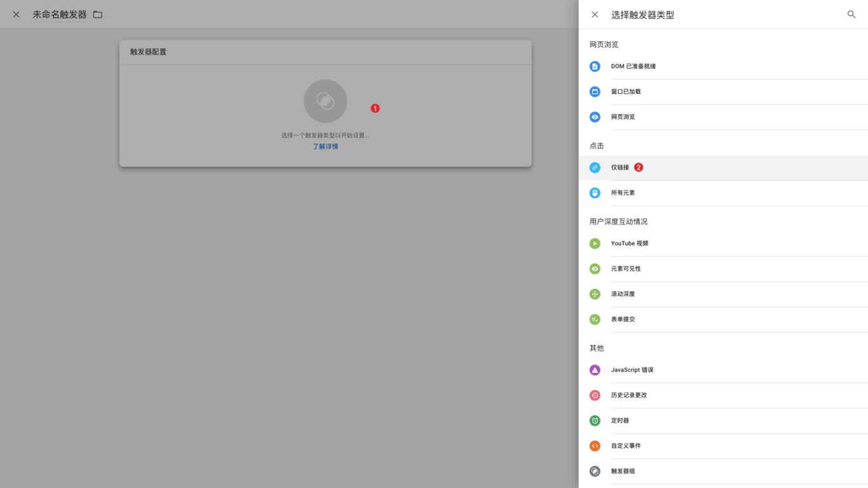This screenshot has height=488, width=868.
Task: Click the JavaScript 错误 warning icon
Action: [x=595, y=370]
